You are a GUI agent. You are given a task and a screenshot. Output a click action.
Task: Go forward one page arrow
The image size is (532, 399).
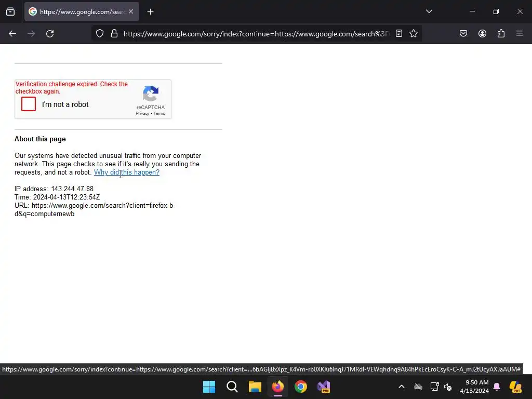[x=31, y=34]
